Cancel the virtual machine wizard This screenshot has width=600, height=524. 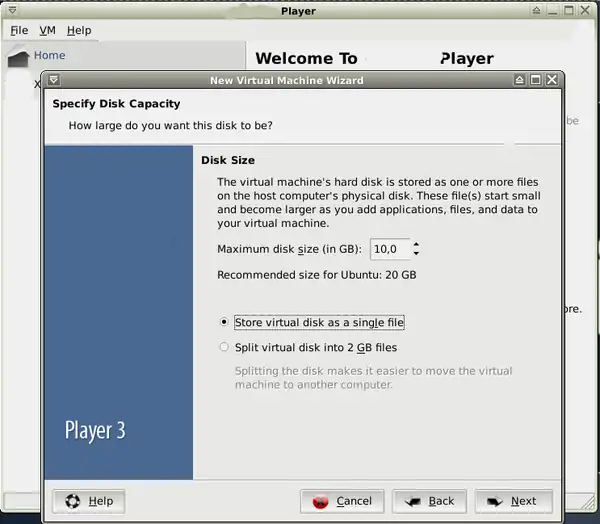click(343, 501)
